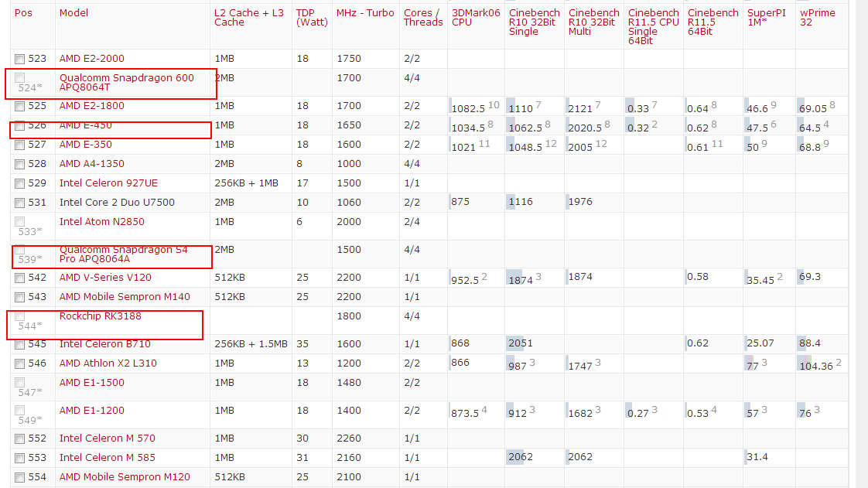Click the Intel Core 2 Duo U7500 name

click(x=117, y=203)
